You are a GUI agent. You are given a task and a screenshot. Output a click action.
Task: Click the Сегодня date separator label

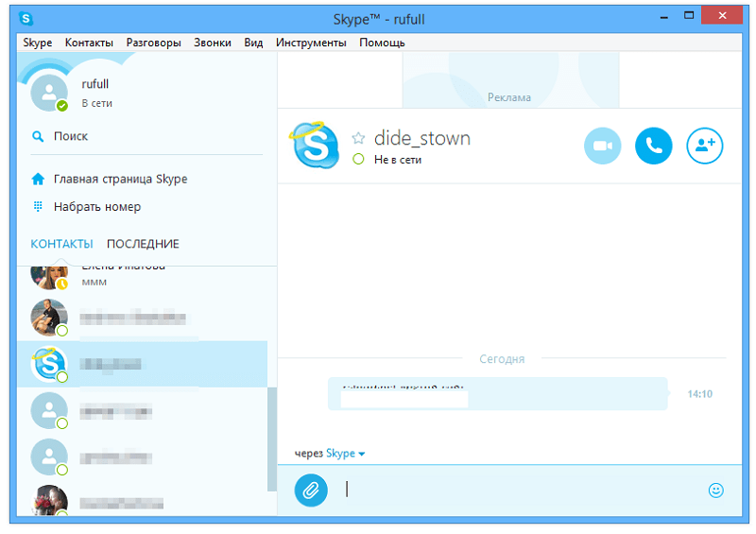click(x=502, y=359)
